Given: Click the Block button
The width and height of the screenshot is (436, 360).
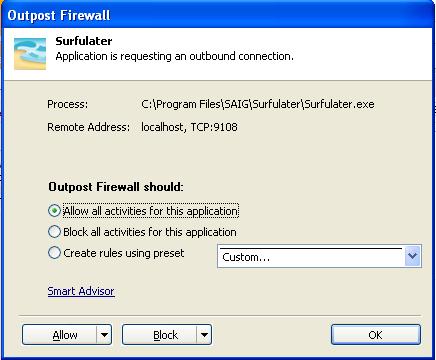Looking at the screenshot, I should click(x=159, y=335).
